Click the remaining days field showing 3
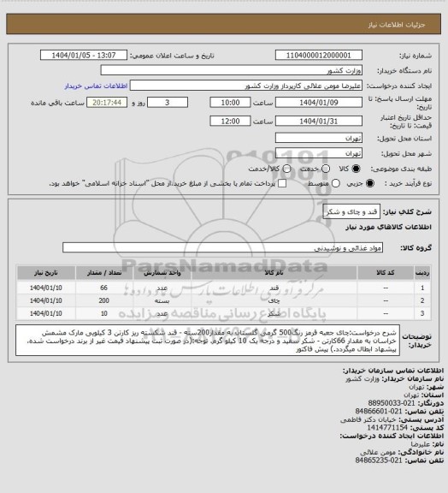Screen dimensions: 448x493 click(168, 103)
